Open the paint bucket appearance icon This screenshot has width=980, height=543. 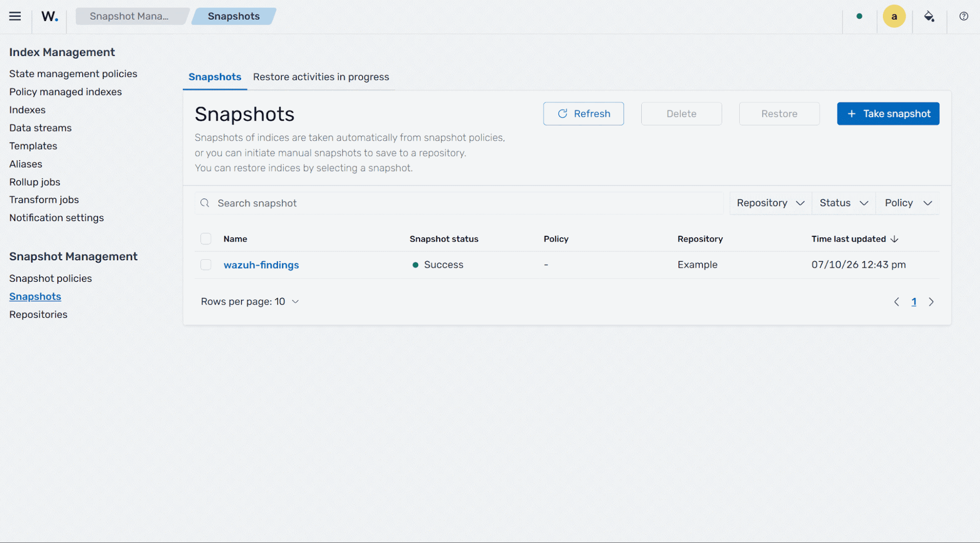[x=929, y=16]
